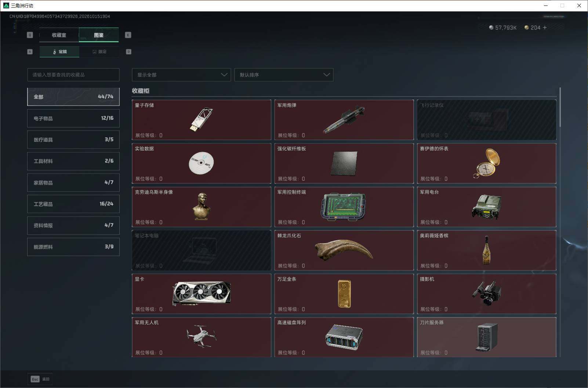Choose the 资料情报 category
Image resolution: width=588 pixels, height=388 pixels.
[73, 225]
